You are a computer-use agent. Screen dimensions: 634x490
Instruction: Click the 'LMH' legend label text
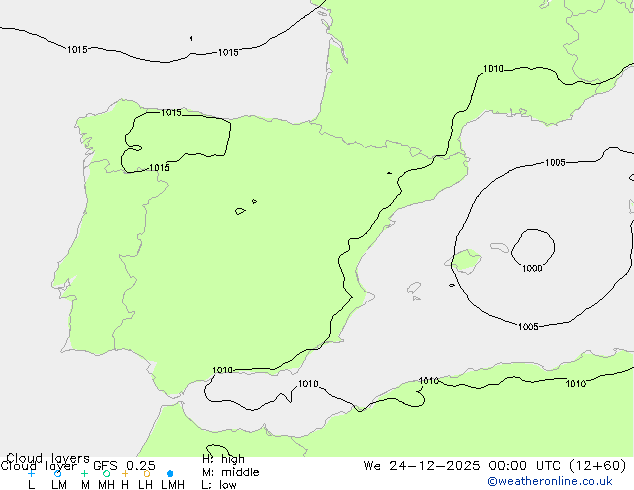(x=173, y=485)
